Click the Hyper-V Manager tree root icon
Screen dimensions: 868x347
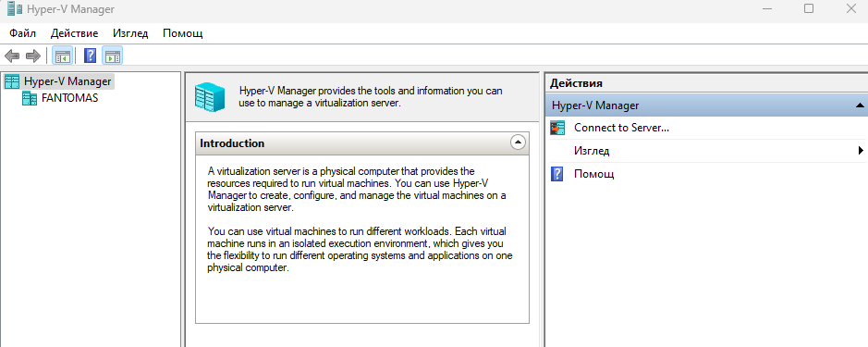click(x=12, y=81)
